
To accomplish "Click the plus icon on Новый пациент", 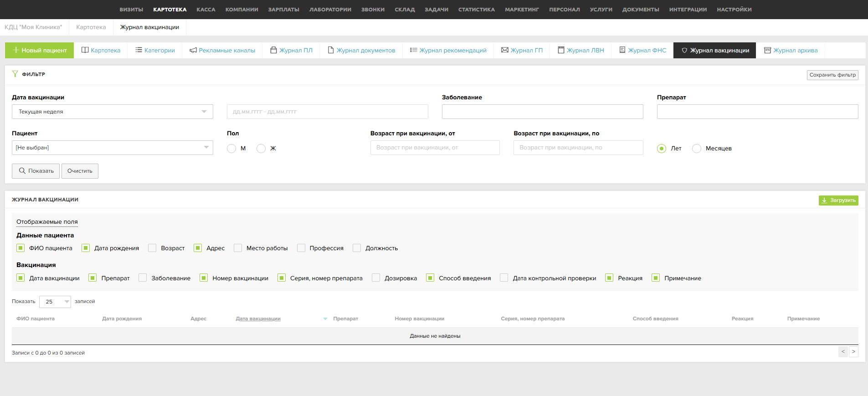I will point(16,50).
